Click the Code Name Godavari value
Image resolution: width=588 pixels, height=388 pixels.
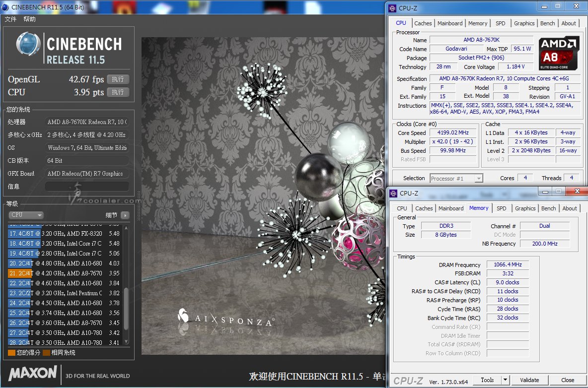pyautogui.click(x=456, y=49)
